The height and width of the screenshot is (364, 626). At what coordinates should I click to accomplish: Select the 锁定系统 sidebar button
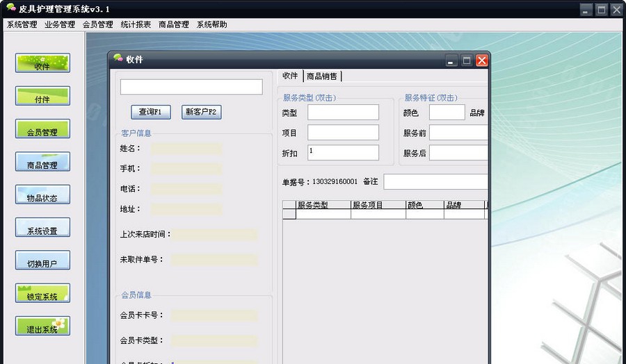pos(42,293)
